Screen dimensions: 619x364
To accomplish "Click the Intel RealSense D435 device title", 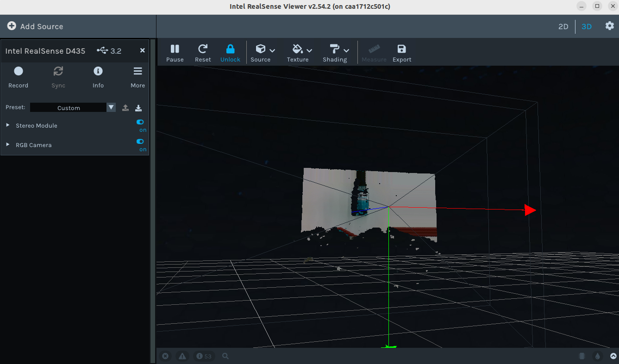I will 45,51.
